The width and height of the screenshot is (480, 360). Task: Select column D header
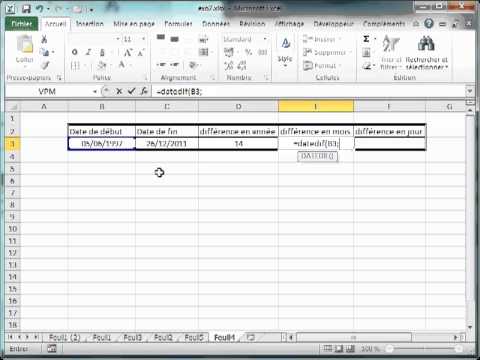click(x=238, y=107)
